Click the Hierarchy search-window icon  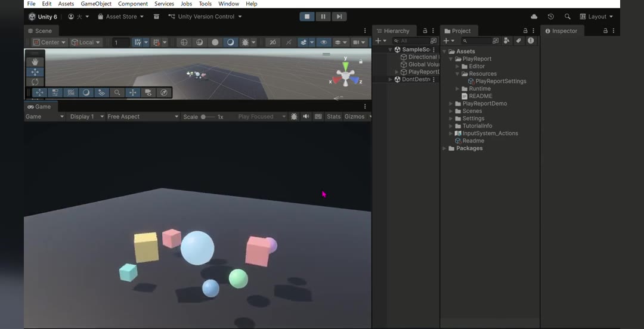(x=434, y=41)
